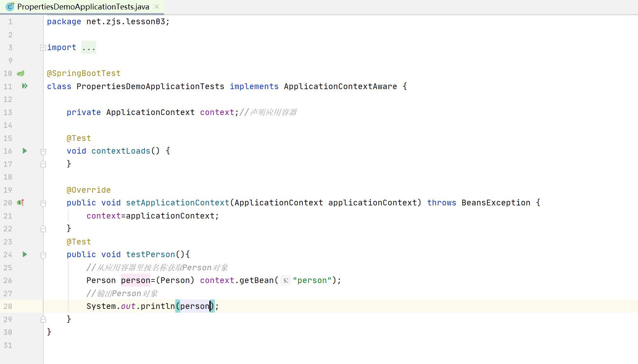The height and width of the screenshot is (364, 638).
Task: Collapse the testPerson method at line 24
Action: (43, 255)
